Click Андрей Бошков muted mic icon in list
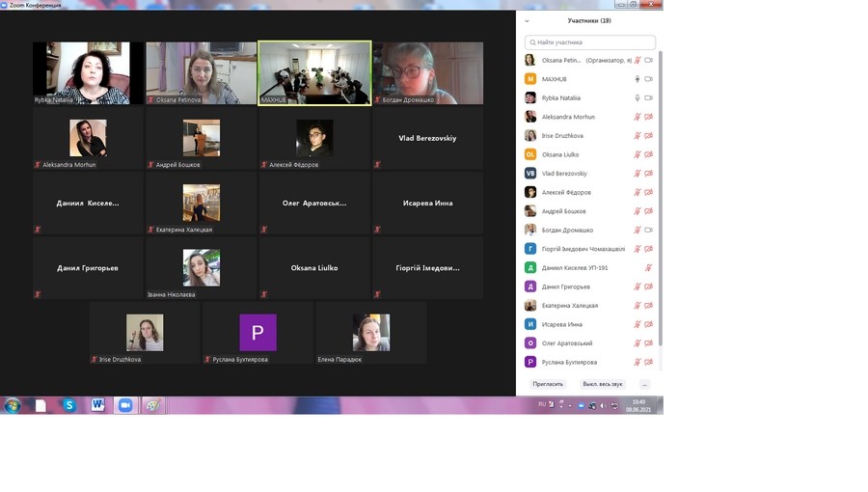Screen dimensions: 868x492 point(637,211)
